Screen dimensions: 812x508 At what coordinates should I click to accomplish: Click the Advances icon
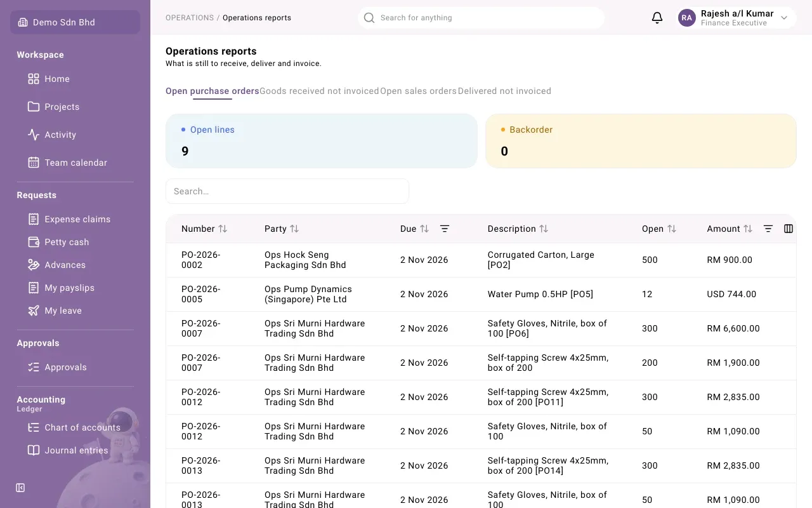[34, 265]
